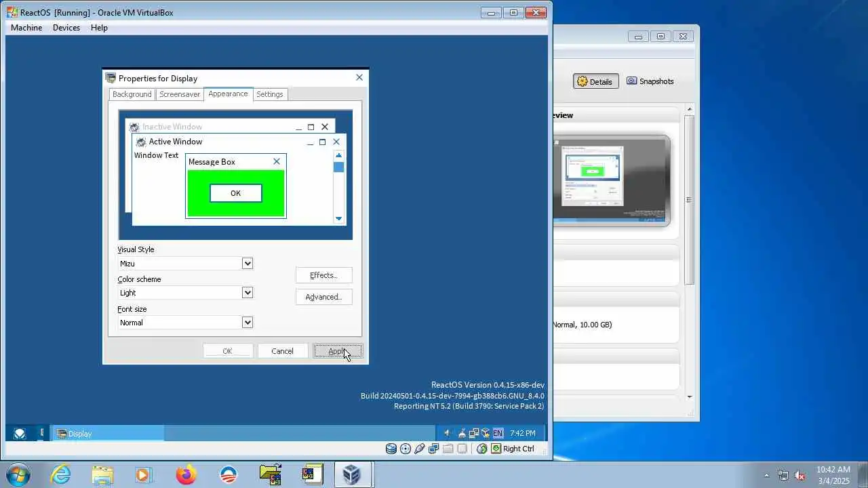Click the puzzle notepad taskbar icon
This screenshot has height=488, width=868.
coord(313,474)
